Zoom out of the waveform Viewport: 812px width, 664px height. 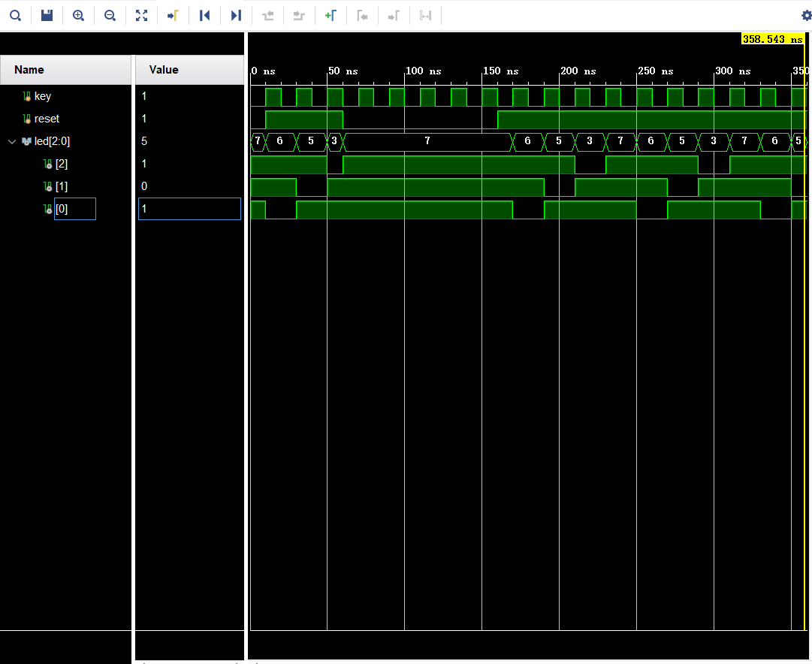110,16
